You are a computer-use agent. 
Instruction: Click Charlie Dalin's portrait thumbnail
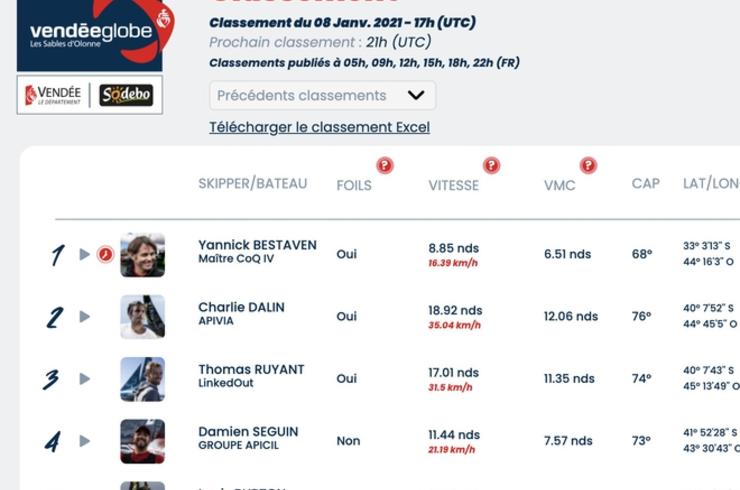pyautogui.click(x=143, y=317)
